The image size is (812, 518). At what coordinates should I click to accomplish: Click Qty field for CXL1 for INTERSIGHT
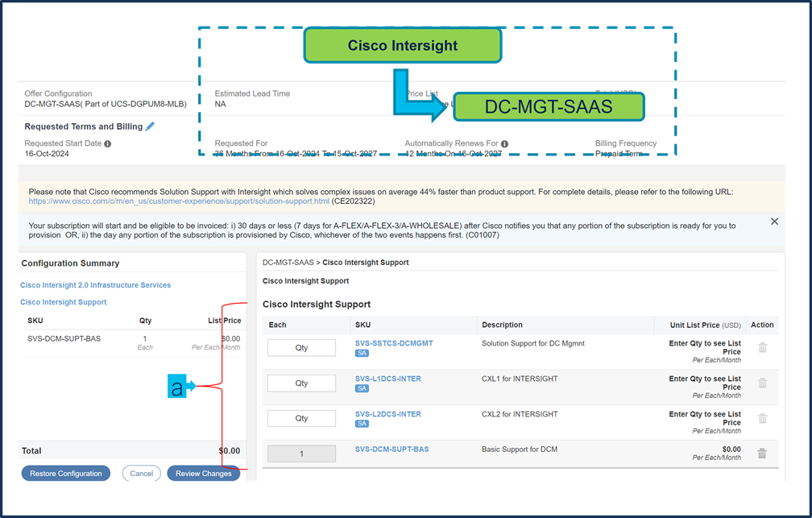tap(301, 383)
